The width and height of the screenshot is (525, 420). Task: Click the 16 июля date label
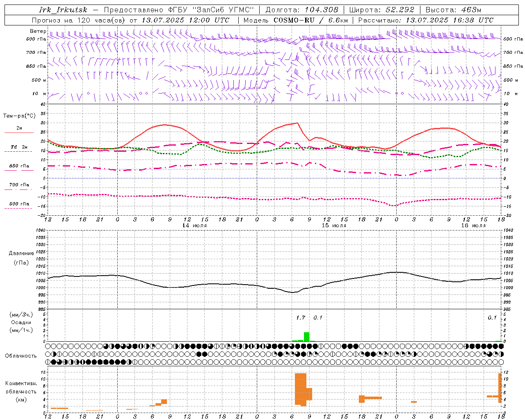pos(473,226)
